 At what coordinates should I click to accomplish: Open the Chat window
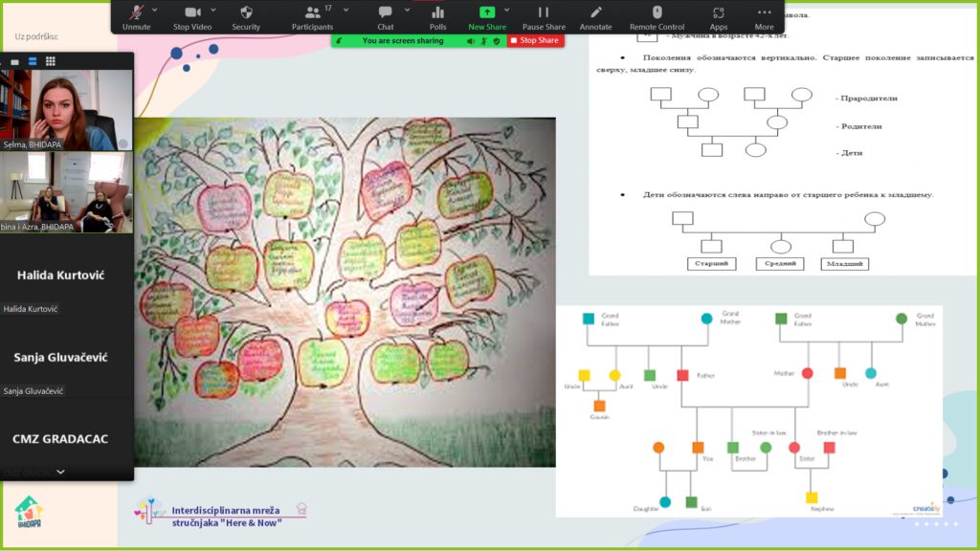pos(385,16)
